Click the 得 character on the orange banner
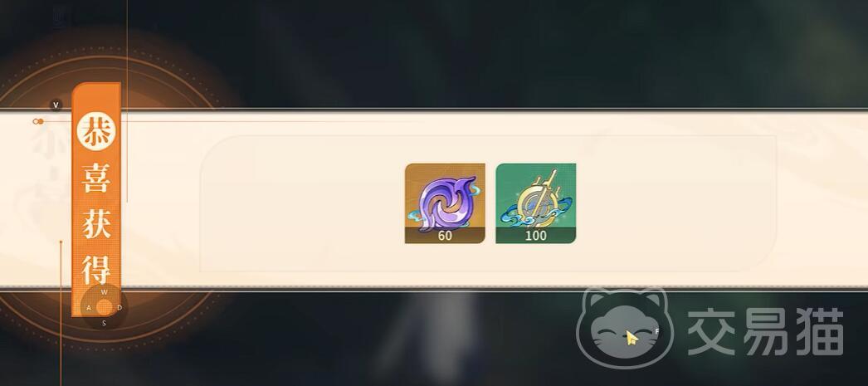 tap(96, 269)
